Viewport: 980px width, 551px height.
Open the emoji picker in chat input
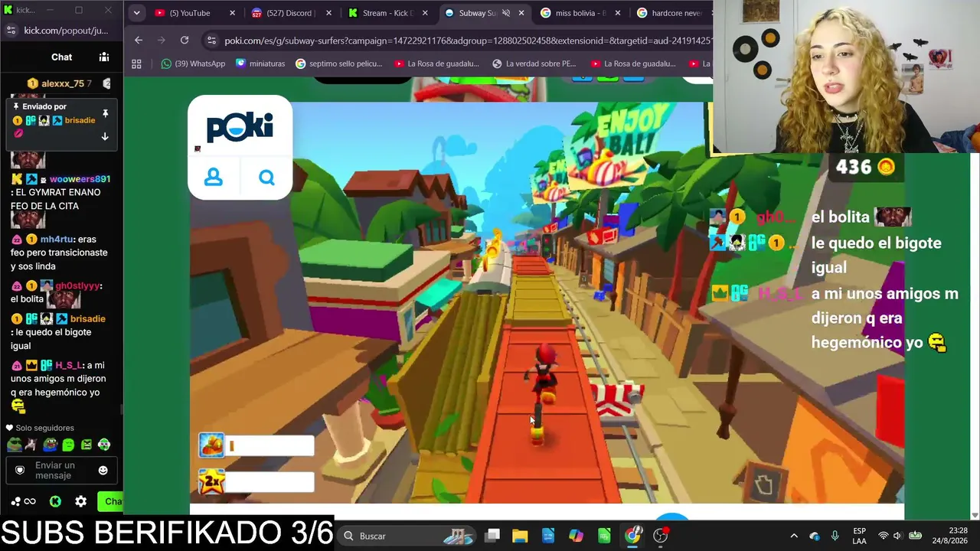[103, 470]
